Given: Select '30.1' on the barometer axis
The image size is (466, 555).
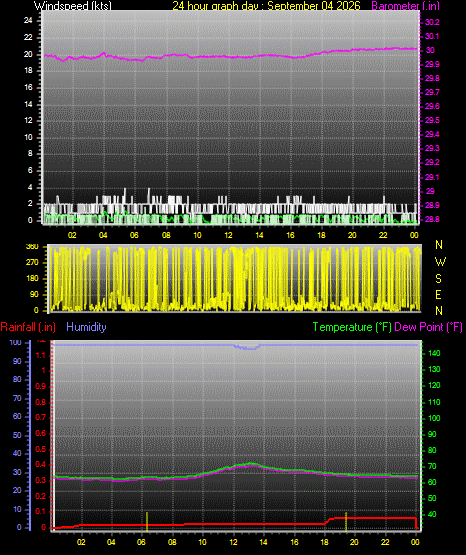Looking at the screenshot, I should coord(432,36).
